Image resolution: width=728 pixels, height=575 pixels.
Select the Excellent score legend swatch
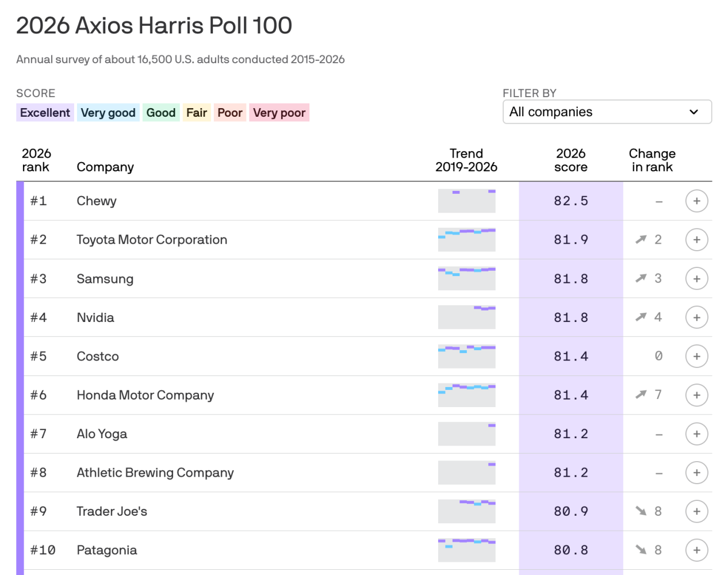[45, 113]
